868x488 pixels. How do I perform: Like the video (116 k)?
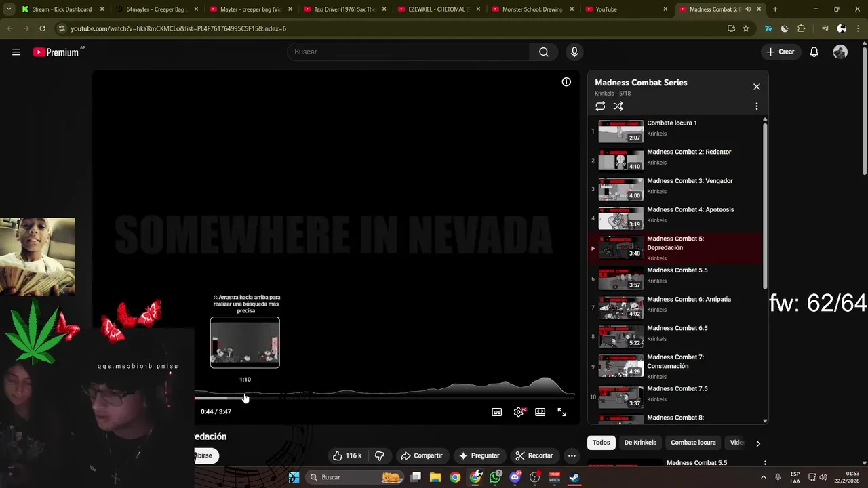point(347,455)
